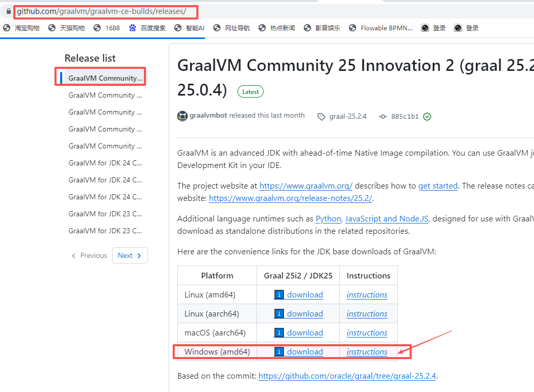Viewport: 534px width, 392px height.
Task: Open instructions for Linux (amd64)
Action: coord(367,294)
